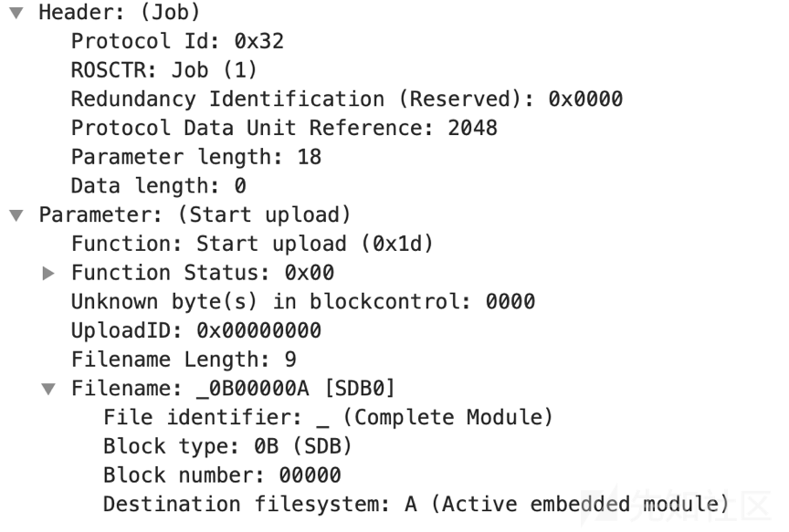Collapse the Parameter (Start upload) section

[x=16, y=215]
